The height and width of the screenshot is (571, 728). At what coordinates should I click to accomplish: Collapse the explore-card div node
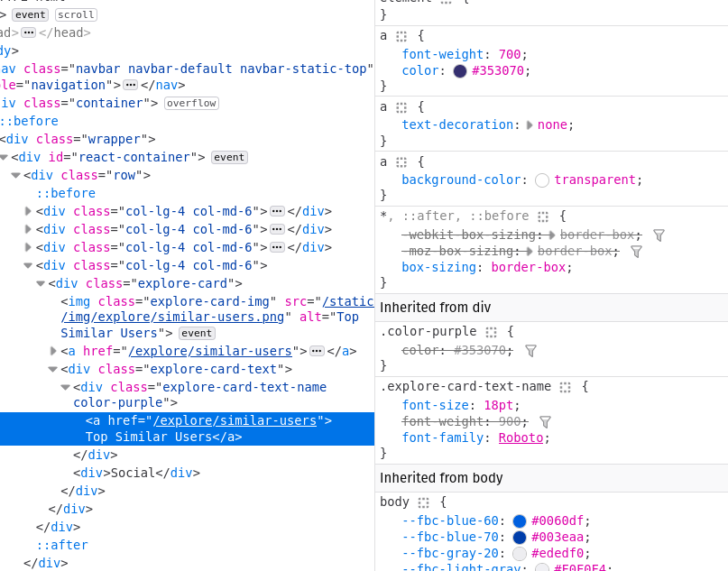(x=41, y=283)
